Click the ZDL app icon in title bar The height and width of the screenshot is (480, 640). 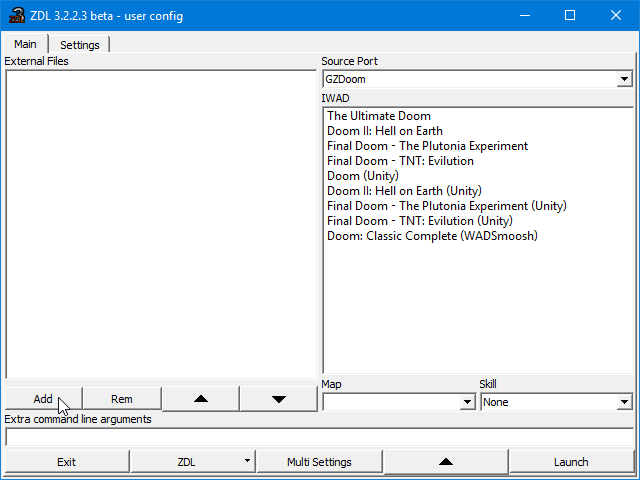click(17, 16)
